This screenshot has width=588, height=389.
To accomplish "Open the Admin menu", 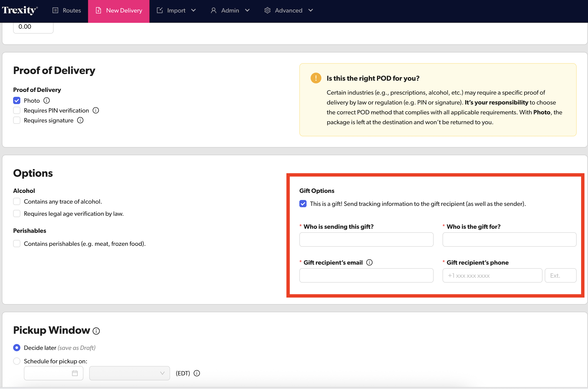I will pos(230,10).
